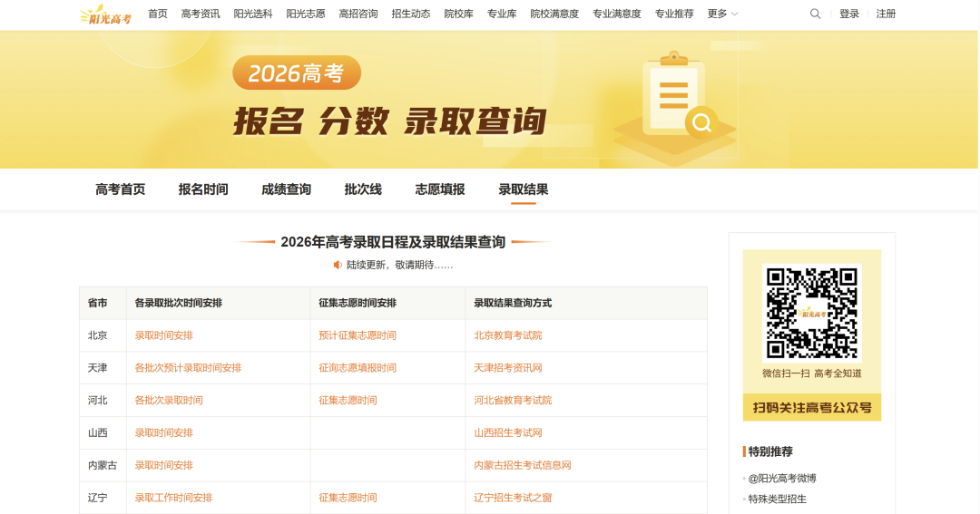Open 辽宁 征集志愿时间 link
980x514 pixels.
[348, 498]
